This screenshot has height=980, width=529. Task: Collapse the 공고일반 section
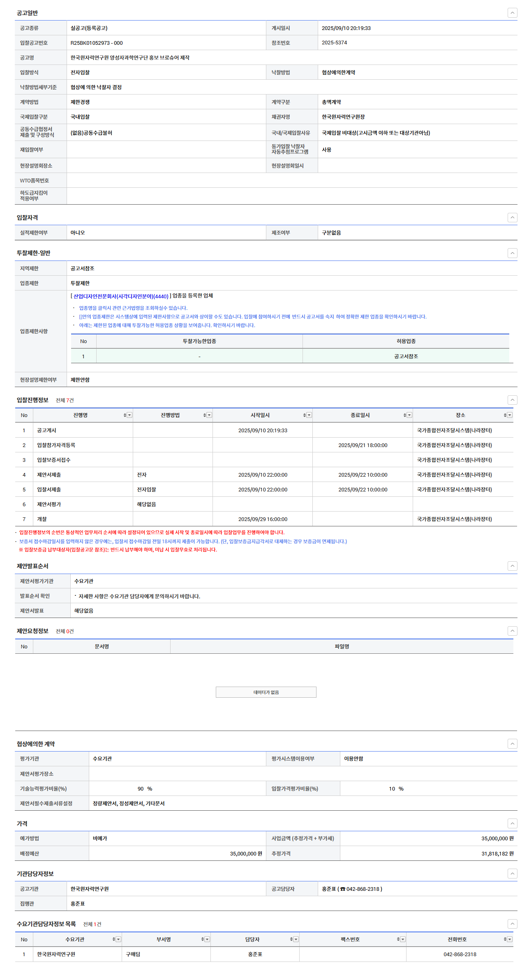click(x=512, y=13)
